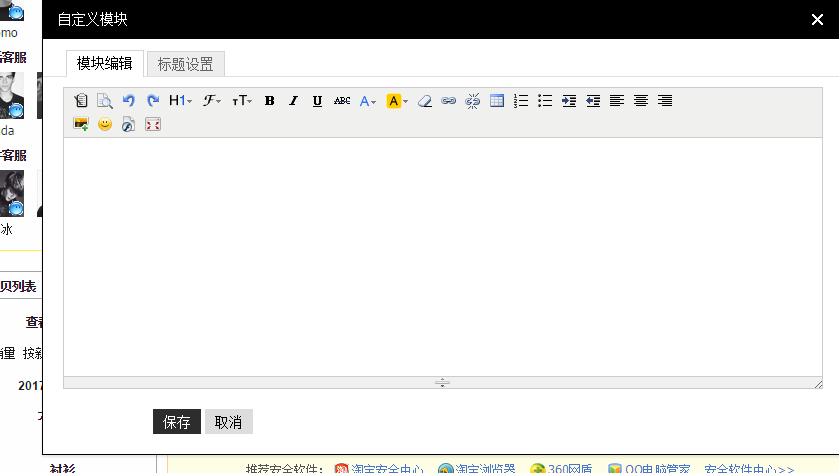Click the 保存 button
Image resolution: width=839 pixels, height=473 pixels.
(x=177, y=422)
